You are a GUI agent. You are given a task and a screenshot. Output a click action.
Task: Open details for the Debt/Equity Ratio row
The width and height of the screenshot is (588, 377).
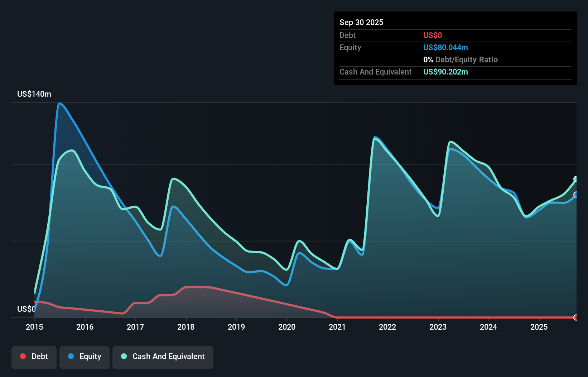click(x=461, y=59)
